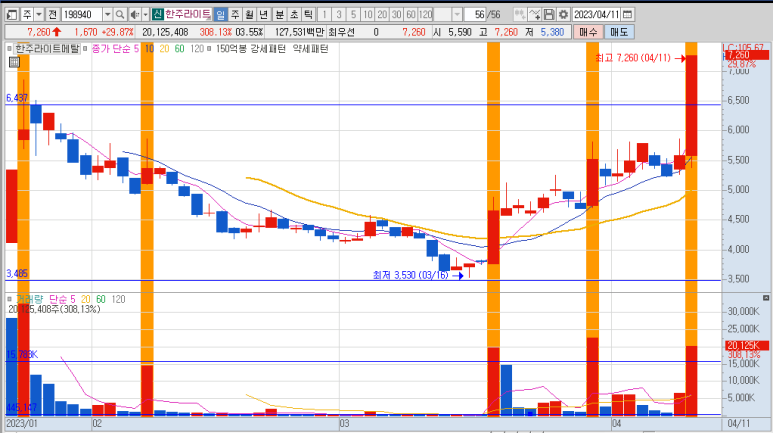Click the small square before 종가 단순 legend
This screenshot has height=433, width=773.
tap(85, 49)
